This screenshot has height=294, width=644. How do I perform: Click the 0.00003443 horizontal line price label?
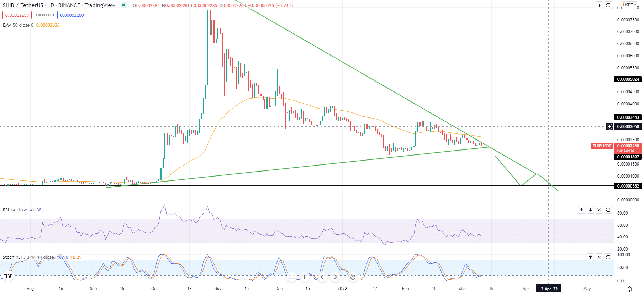click(628, 117)
